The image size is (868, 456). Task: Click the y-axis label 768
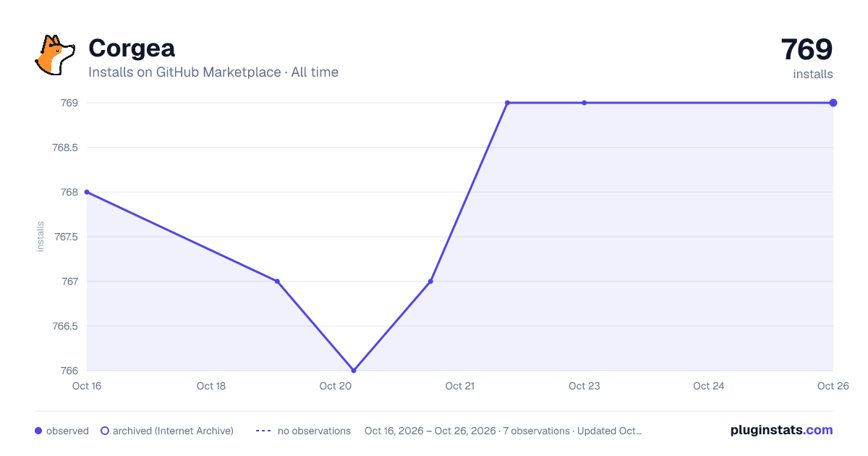coord(69,192)
